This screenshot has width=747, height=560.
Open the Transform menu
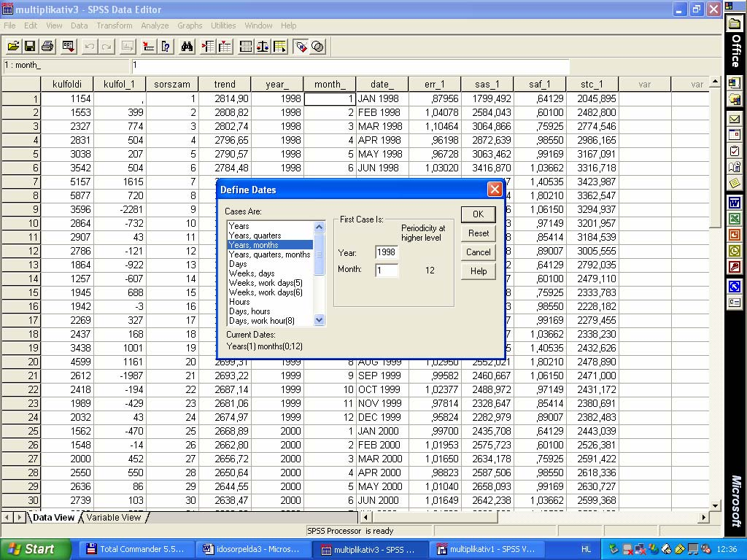click(115, 26)
